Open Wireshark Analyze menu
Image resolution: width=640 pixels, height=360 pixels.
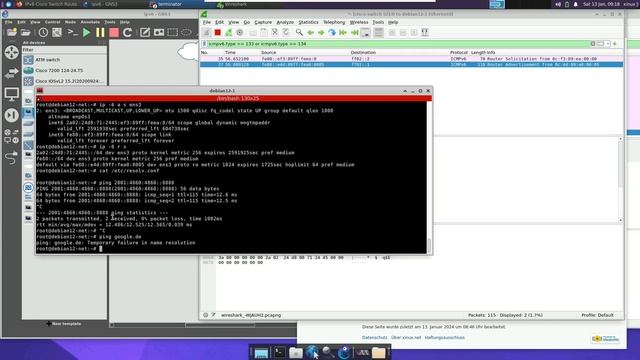tap(285, 22)
